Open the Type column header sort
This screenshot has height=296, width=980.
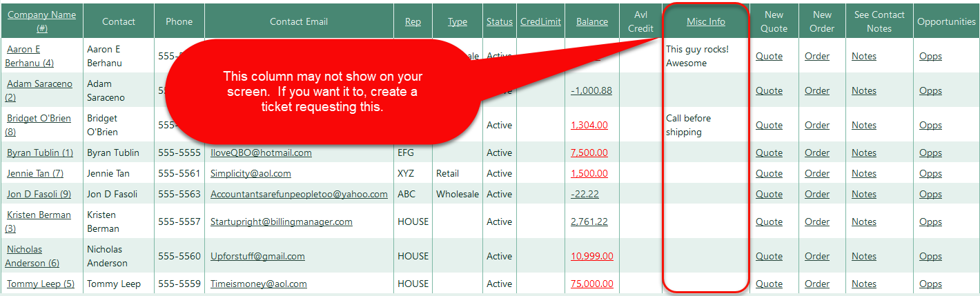[457, 21]
